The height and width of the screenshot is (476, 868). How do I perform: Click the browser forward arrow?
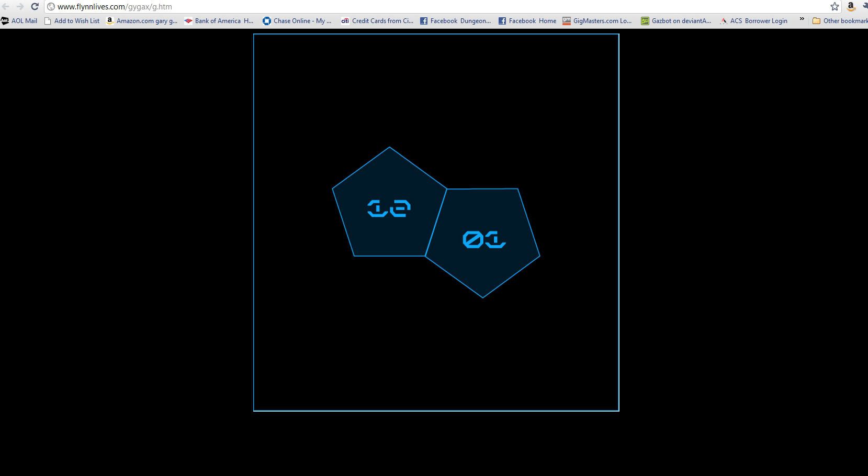click(x=20, y=7)
